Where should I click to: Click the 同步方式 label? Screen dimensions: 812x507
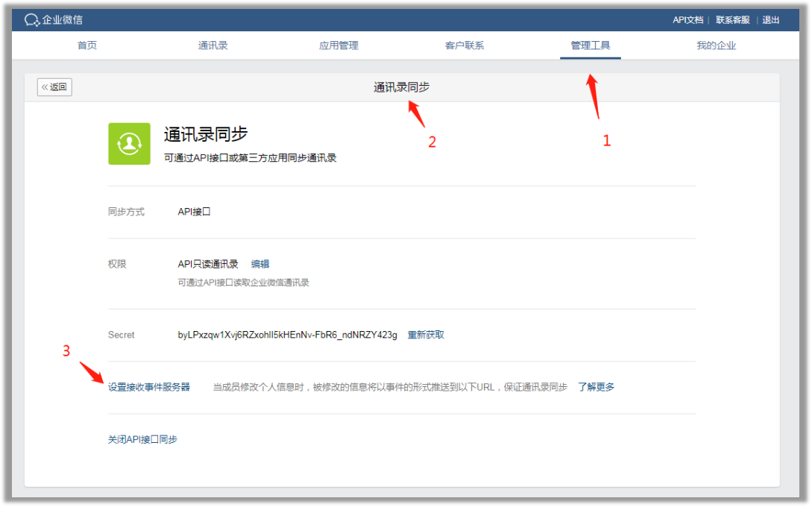tap(126, 212)
